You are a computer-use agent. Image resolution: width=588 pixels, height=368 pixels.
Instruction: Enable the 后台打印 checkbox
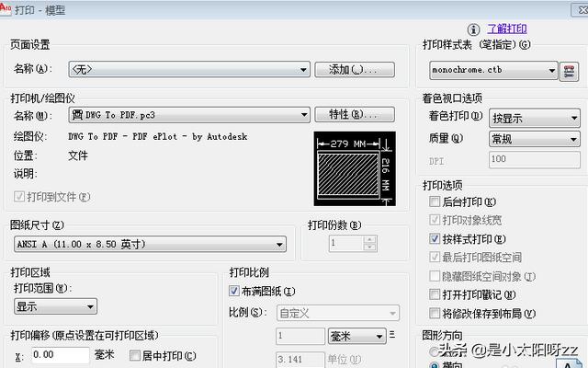pos(435,201)
